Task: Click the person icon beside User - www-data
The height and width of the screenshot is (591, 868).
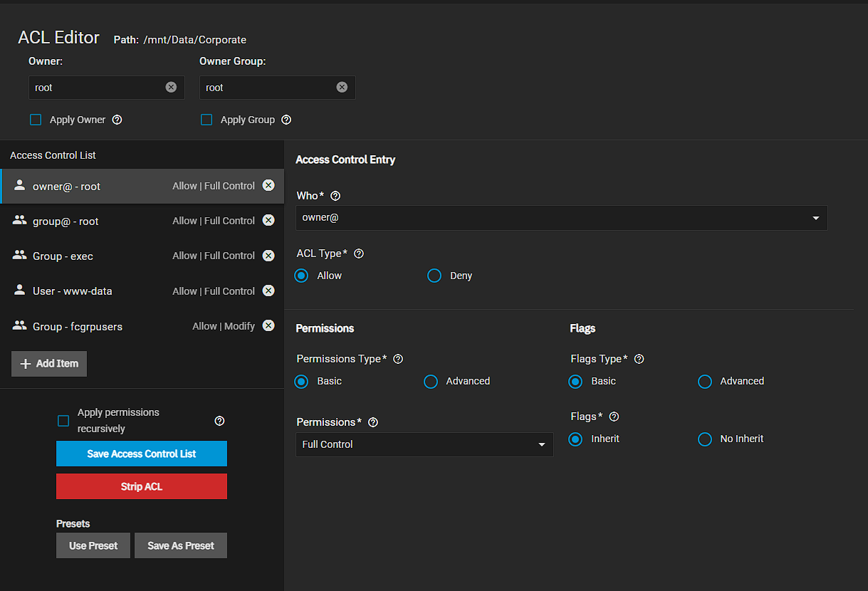Action: pyautogui.click(x=20, y=290)
